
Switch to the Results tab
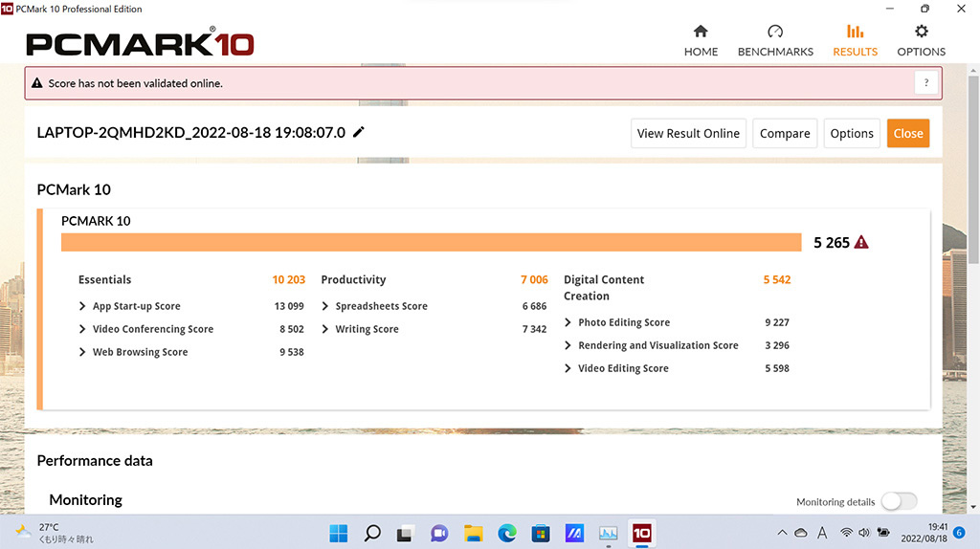855,40
